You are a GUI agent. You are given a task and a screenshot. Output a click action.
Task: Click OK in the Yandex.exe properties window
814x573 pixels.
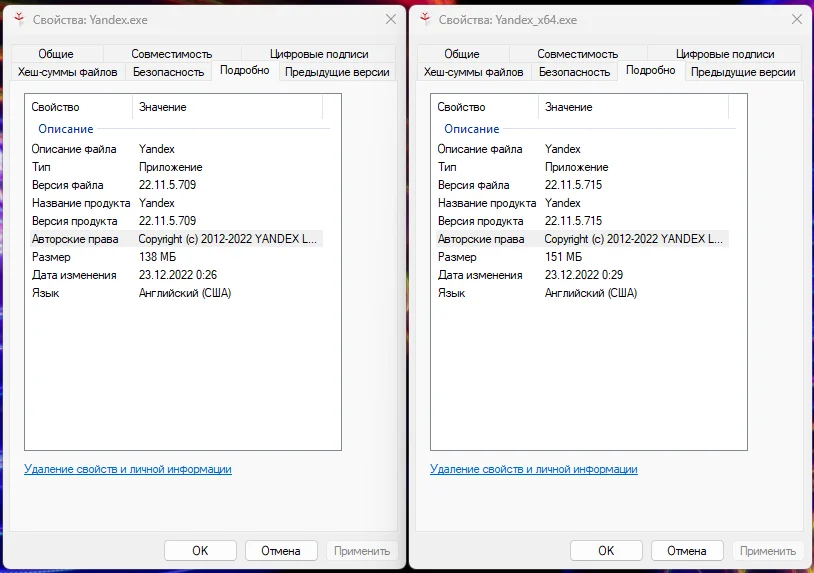(x=200, y=551)
